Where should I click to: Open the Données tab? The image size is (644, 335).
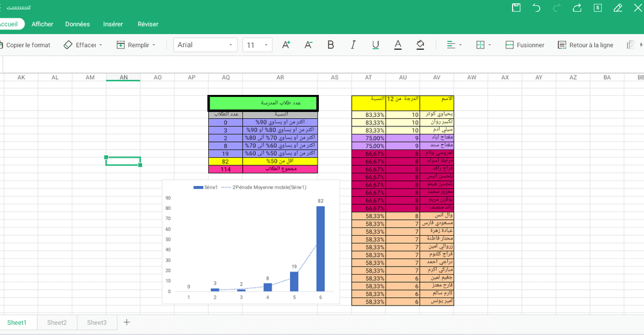[77, 25]
